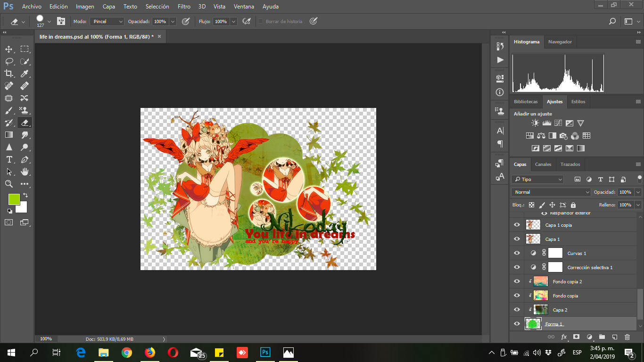
Task: Add a Curves adjustment from Ajustes panel
Action: [558, 123]
